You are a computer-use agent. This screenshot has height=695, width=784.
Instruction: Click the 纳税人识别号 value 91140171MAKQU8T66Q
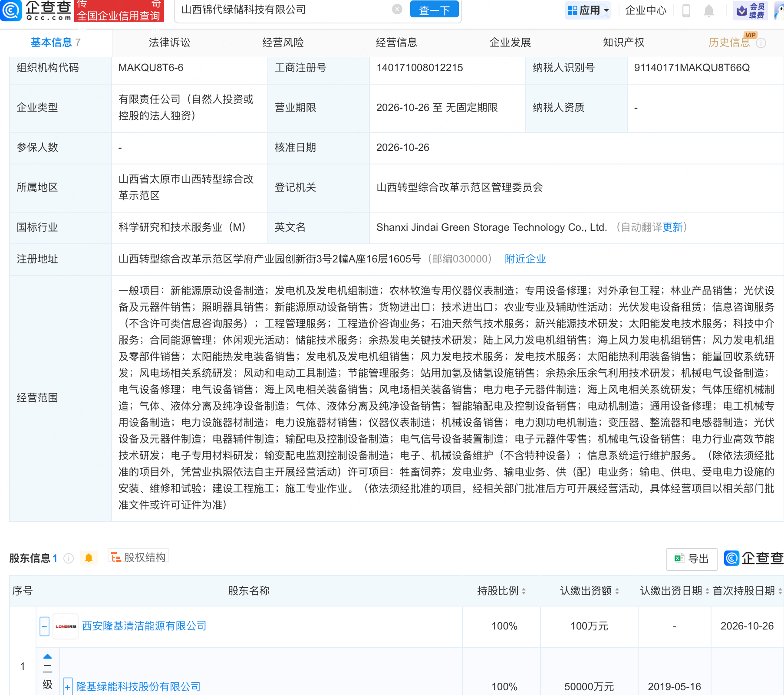pos(692,68)
